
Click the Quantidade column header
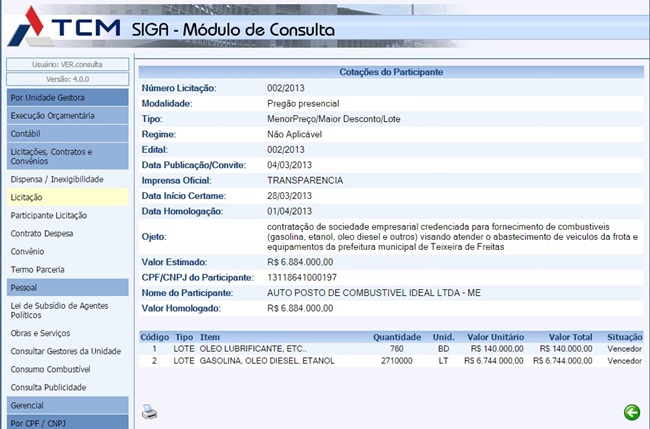pos(397,337)
